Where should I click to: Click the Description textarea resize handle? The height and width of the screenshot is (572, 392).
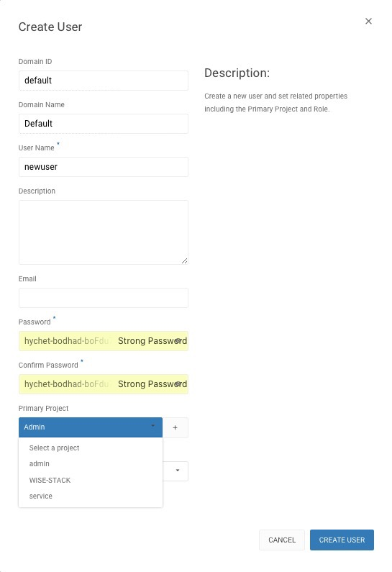(185, 260)
